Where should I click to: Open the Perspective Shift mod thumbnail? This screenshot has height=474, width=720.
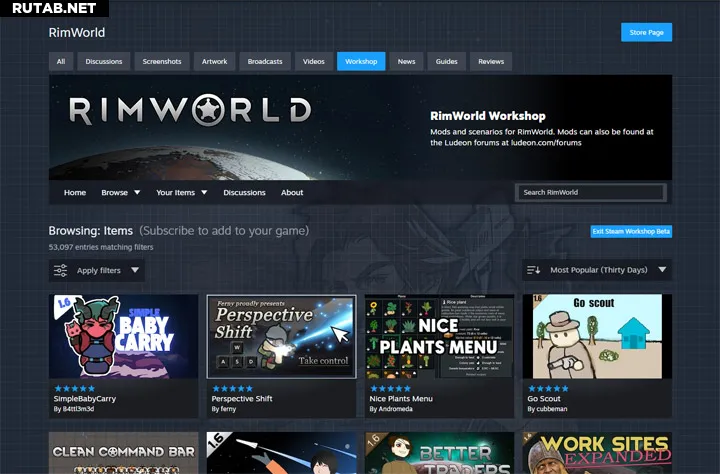[281, 336]
